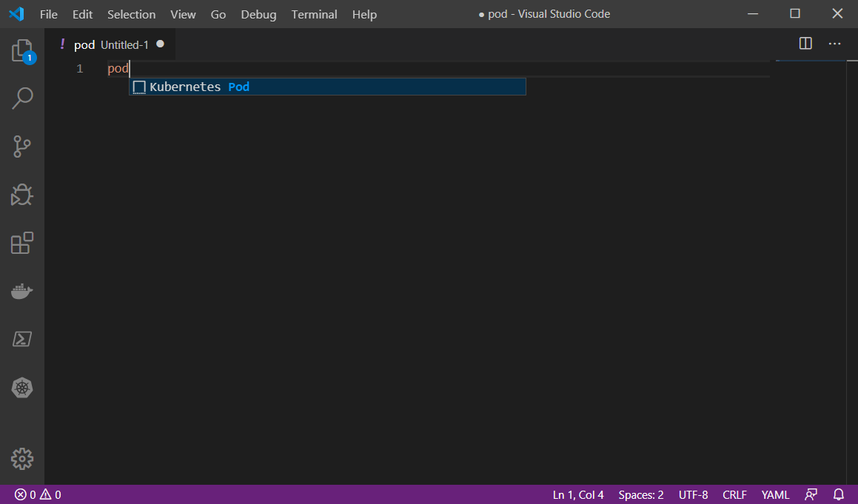Screen dimensions: 858x504
Task: Click Ln 1, Col 4 position indicator
Action: (578, 494)
